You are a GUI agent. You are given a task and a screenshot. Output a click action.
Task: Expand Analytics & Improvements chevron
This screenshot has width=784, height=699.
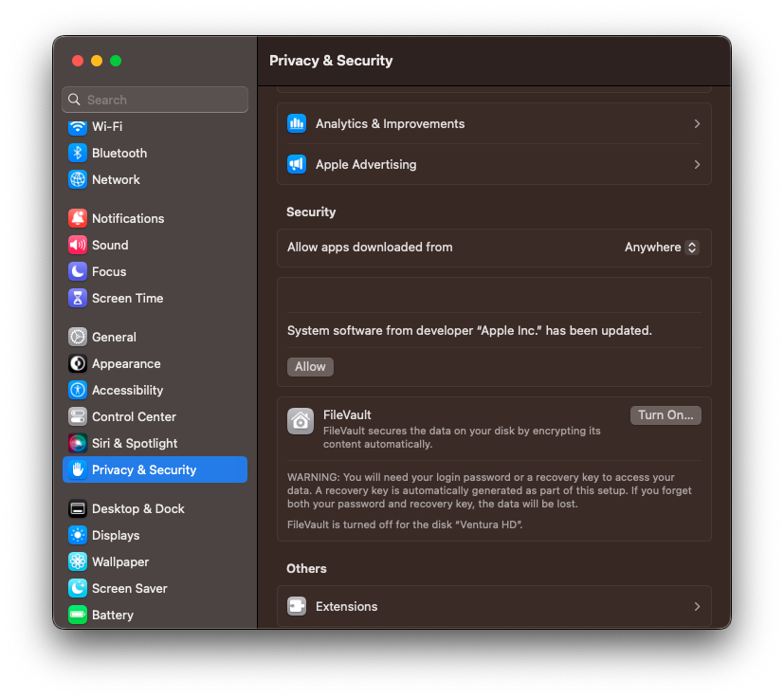[x=697, y=123]
